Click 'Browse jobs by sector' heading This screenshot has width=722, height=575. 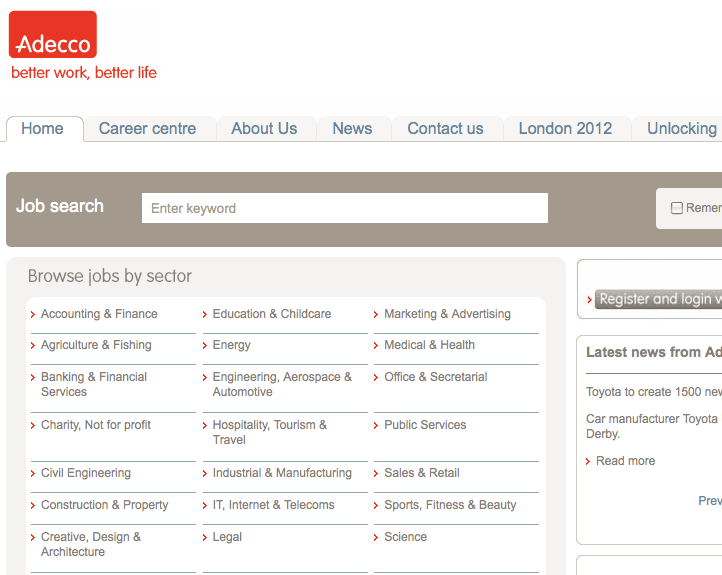pos(110,276)
